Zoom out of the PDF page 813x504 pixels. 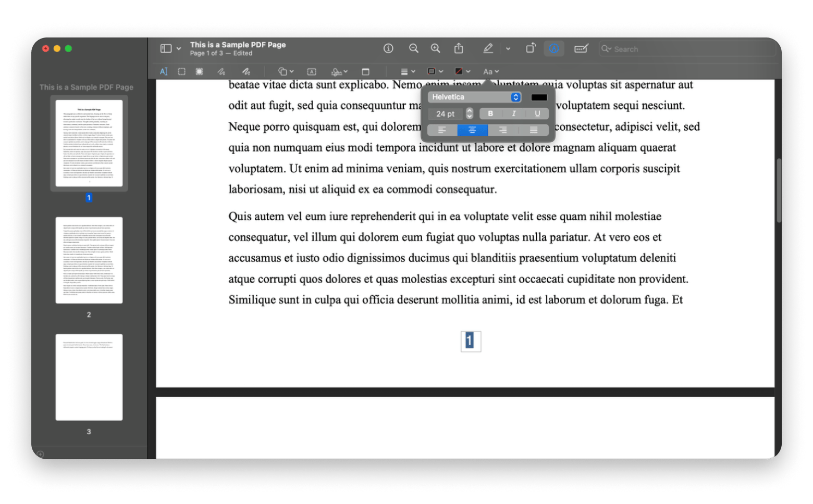click(414, 48)
